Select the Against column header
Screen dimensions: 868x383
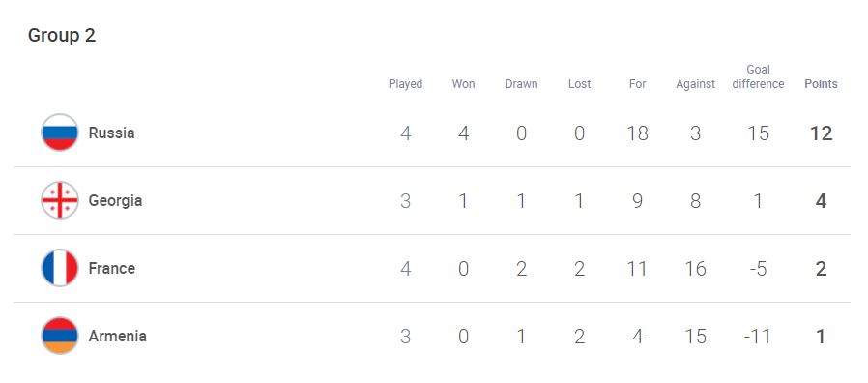pos(695,84)
